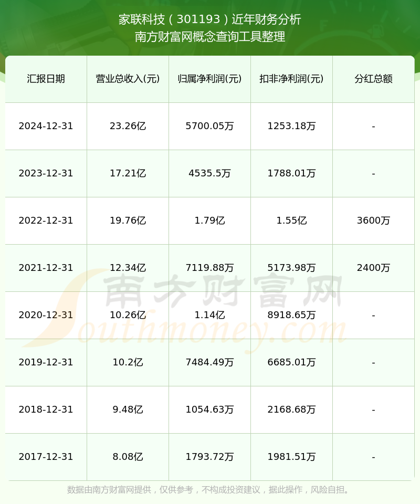Click the value 1981.51万
This screenshot has height=504, width=420.
click(x=291, y=457)
